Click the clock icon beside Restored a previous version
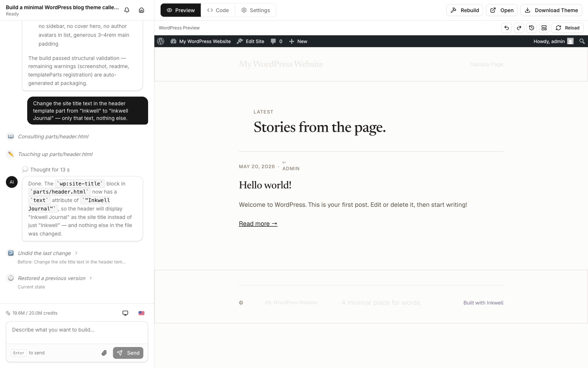588x368 pixels. point(11,278)
